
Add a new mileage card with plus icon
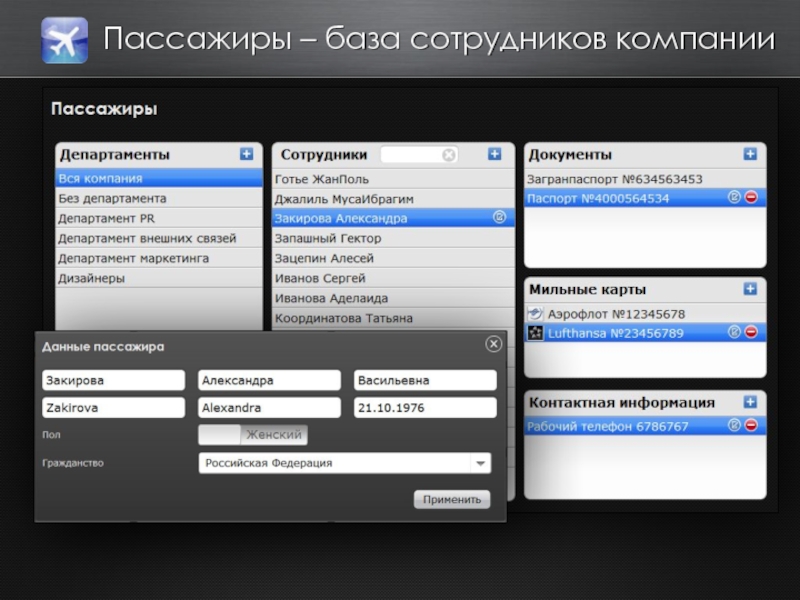click(x=750, y=289)
